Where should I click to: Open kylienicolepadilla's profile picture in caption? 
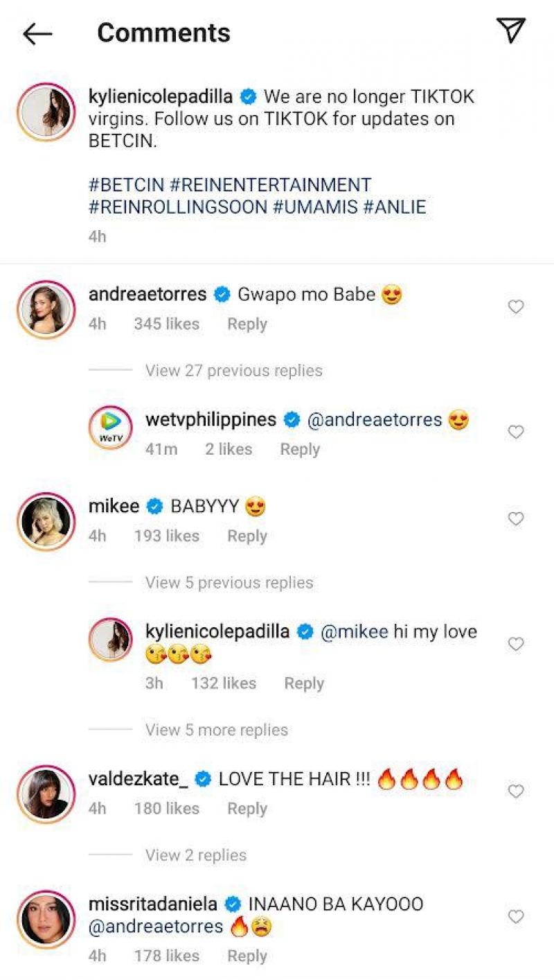pos(46,112)
